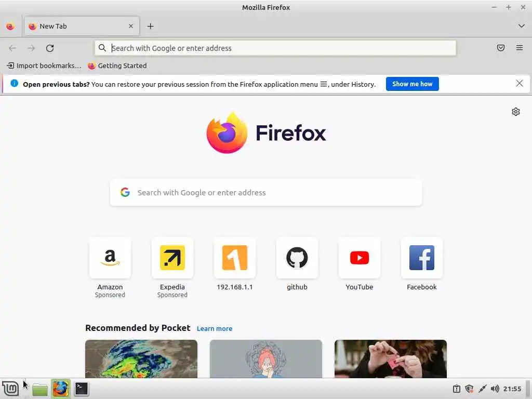This screenshot has width=532, height=399.
Task: Reload the current page
Action: (50, 48)
